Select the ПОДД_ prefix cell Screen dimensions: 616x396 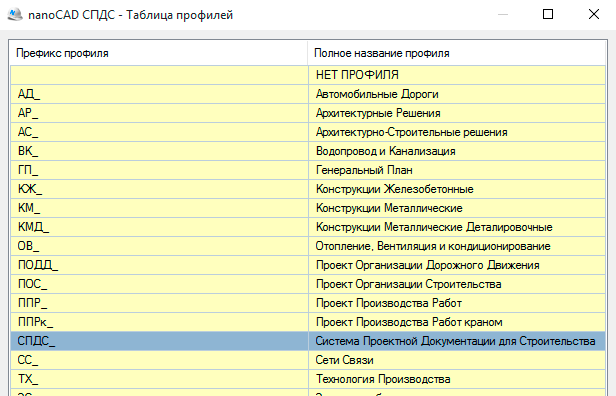pos(160,265)
